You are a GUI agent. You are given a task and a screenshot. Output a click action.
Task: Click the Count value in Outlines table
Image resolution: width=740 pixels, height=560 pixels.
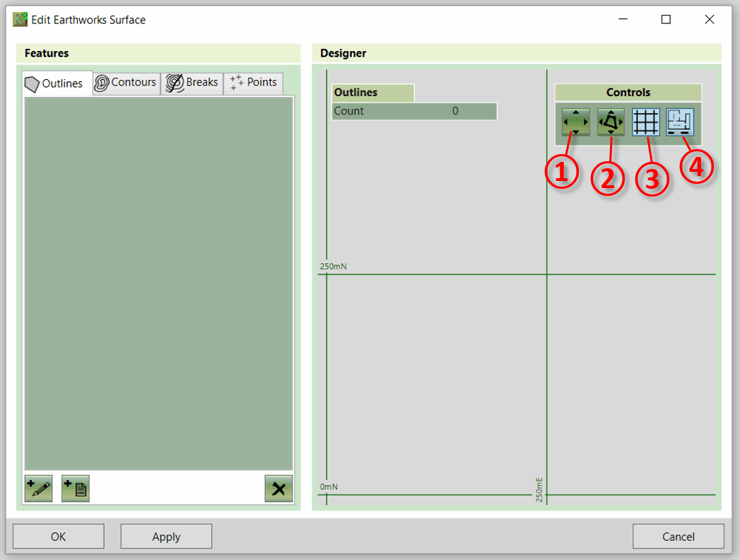pyautogui.click(x=455, y=111)
